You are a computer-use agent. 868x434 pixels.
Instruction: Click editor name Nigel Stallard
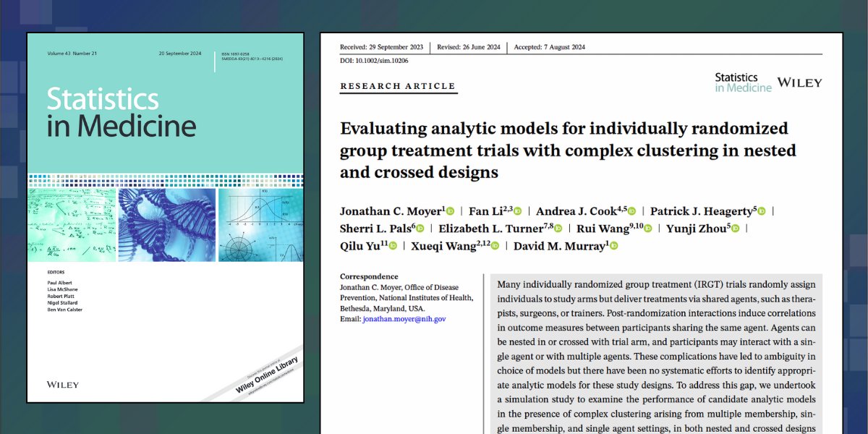click(x=61, y=303)
